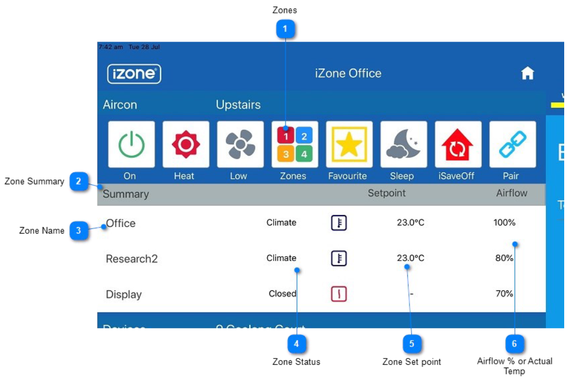Click the Research2 Climate status
This screenshot has width=588, height=380.
(281, 258)
